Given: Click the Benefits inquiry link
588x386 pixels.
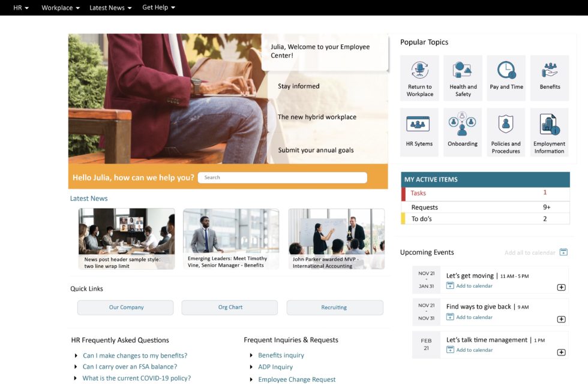Looking at the screenshot, I should click(281, 355).
